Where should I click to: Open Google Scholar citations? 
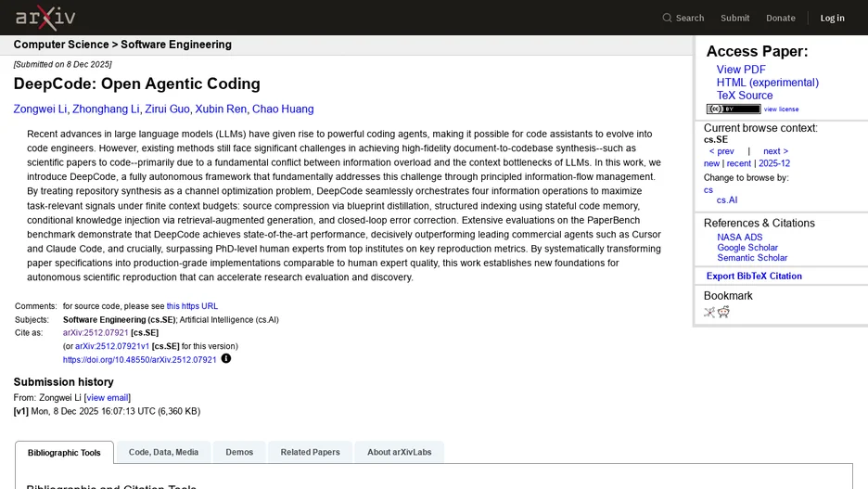[747, 248]
